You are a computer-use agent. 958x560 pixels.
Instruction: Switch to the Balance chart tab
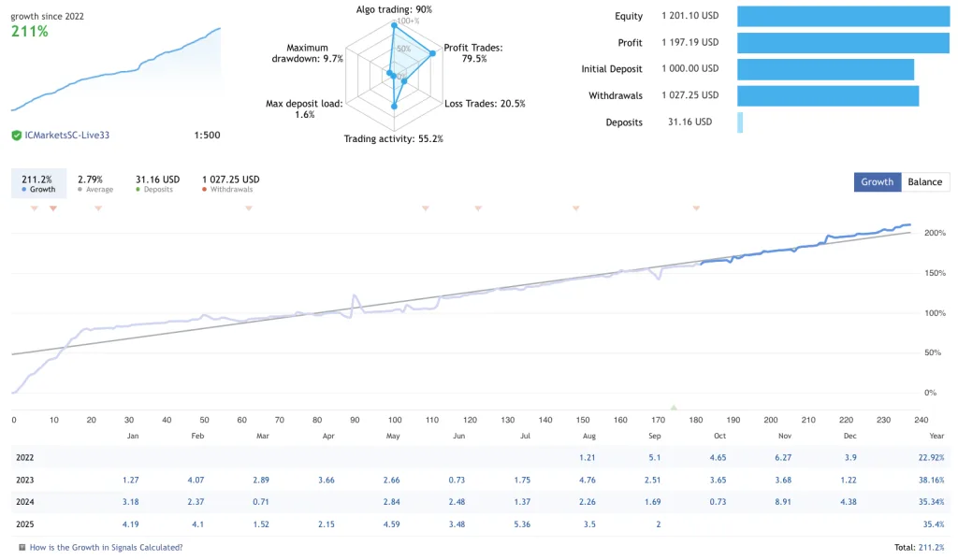coord(924,182)
